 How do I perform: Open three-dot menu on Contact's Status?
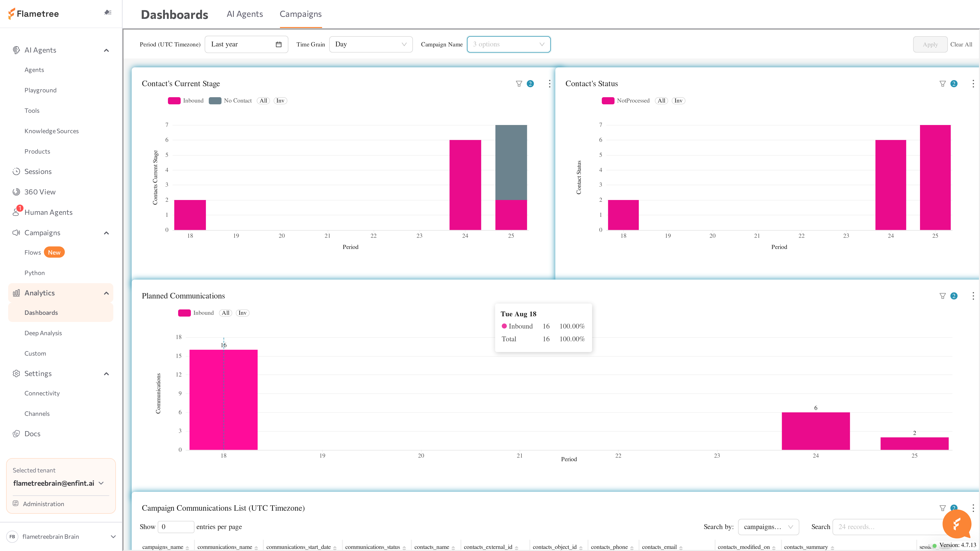(x=973, y=84)
